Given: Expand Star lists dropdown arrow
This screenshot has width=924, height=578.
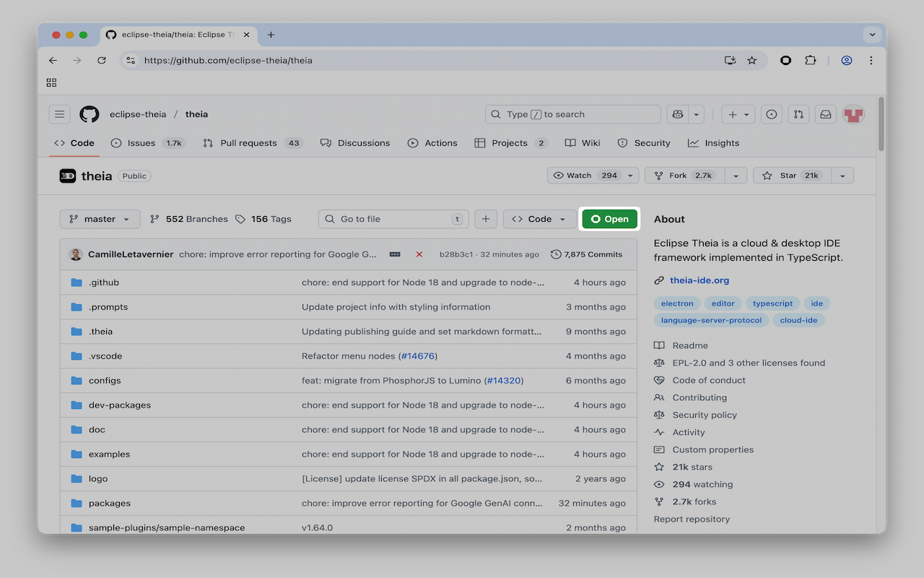Looking at the screenshot, I should click(x=842, y=176).
